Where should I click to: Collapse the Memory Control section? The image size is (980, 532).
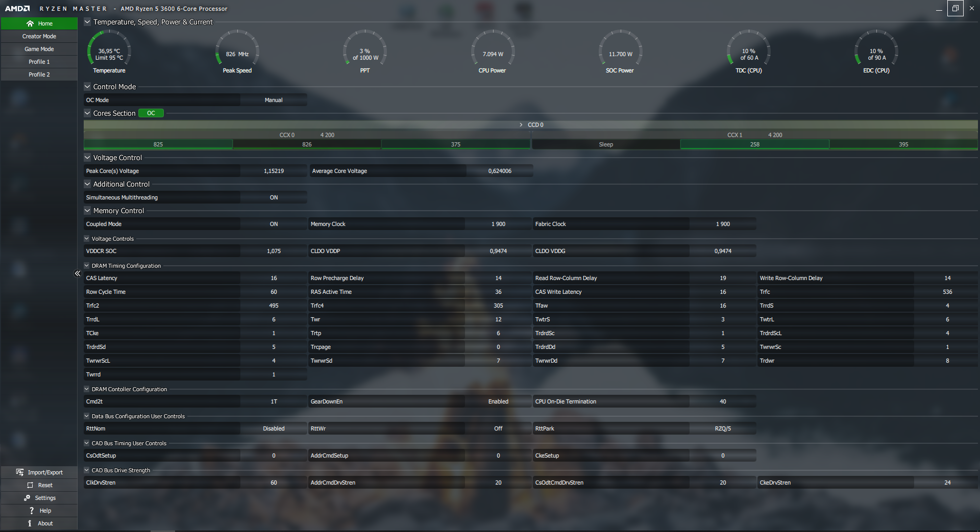[x=87, y=211]
